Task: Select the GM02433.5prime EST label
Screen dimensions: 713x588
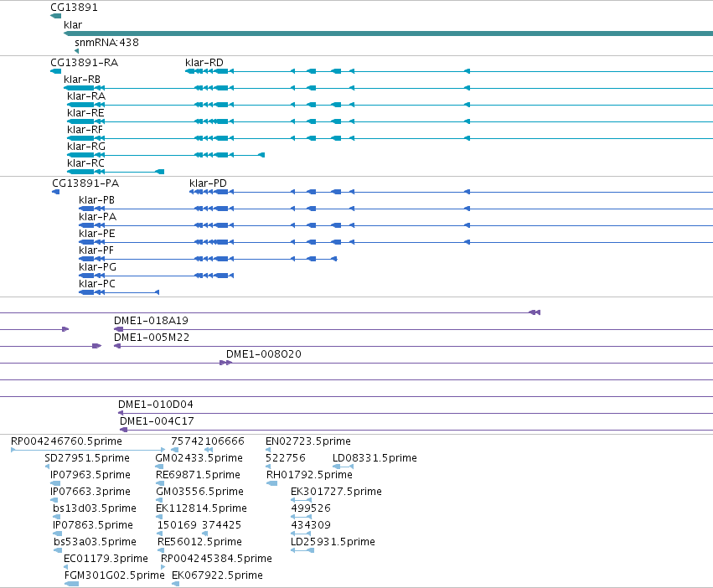Action: [199, 458]
